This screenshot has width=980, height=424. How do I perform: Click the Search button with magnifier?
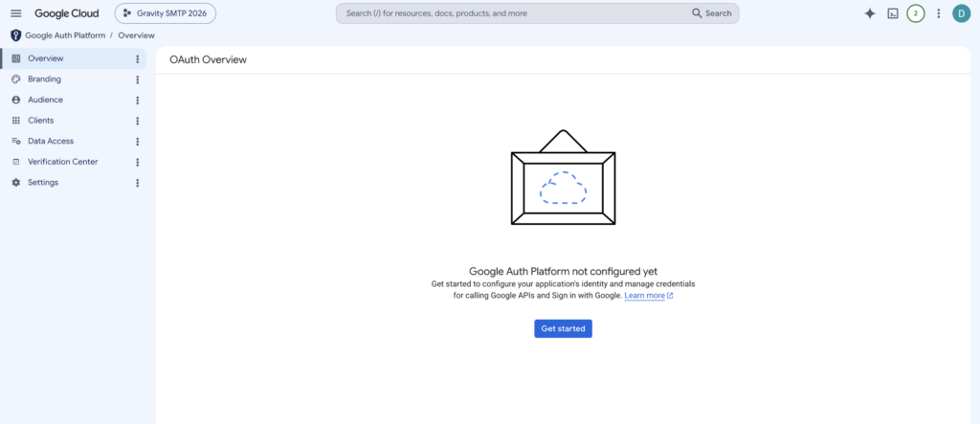(711, 13)
